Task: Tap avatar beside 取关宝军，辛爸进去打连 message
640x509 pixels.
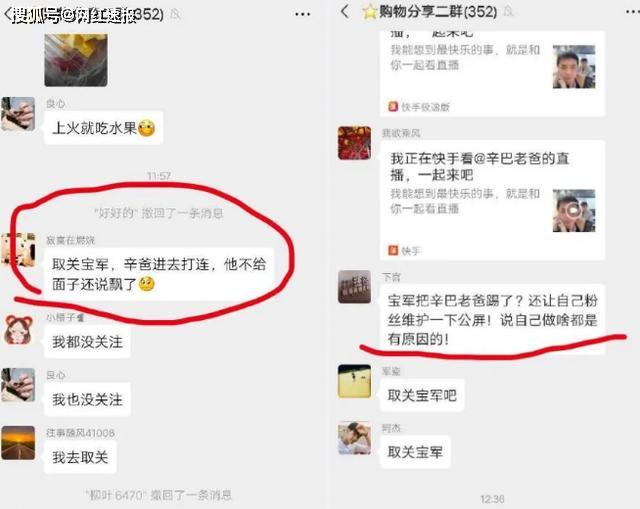Action: 18,250
